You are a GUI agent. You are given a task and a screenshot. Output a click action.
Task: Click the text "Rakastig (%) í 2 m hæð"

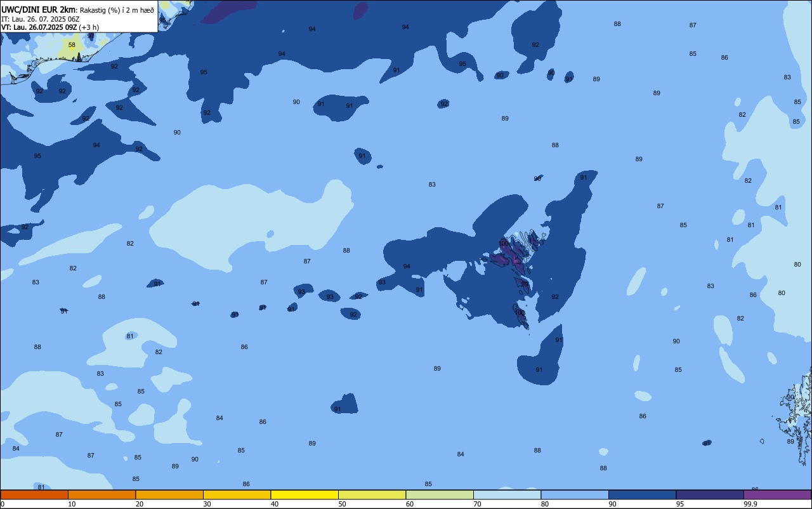click(x=117, y=11)
